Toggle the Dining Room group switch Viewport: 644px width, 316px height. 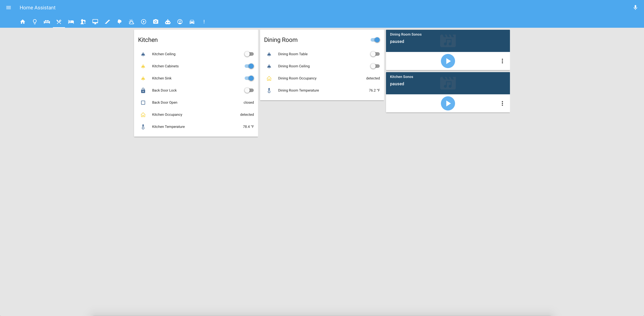click(x=375, y=40)
